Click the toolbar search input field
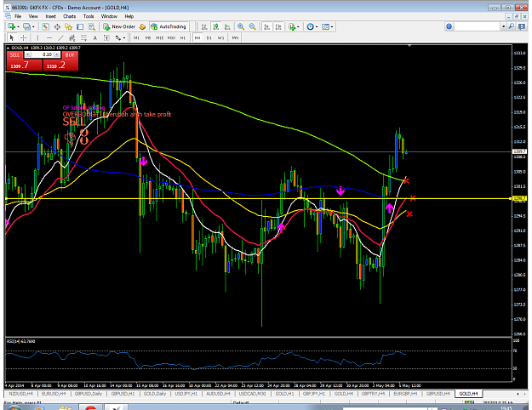 [478, 26]
